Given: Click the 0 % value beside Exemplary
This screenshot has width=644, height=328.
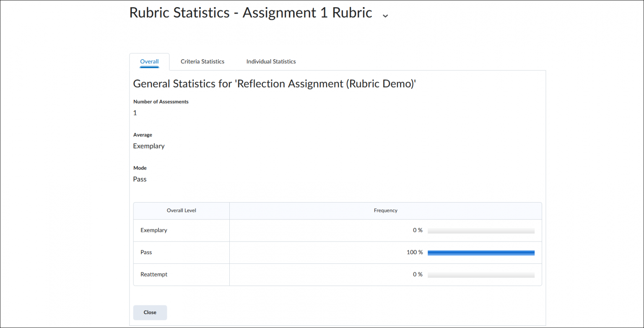Looking at the screenshot, I should [x=418, y=230].
